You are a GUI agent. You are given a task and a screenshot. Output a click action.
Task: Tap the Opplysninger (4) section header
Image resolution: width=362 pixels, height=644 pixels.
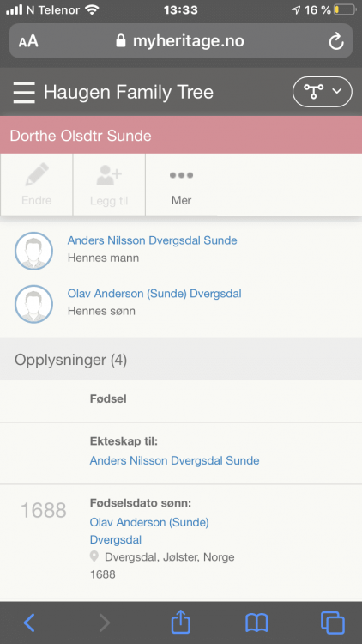(181, 360)
